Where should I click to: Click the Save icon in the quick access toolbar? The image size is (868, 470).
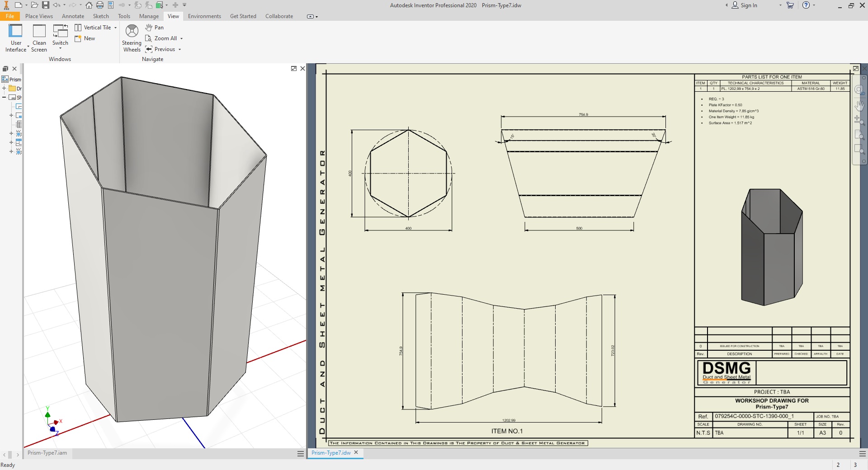pos(46,5)
